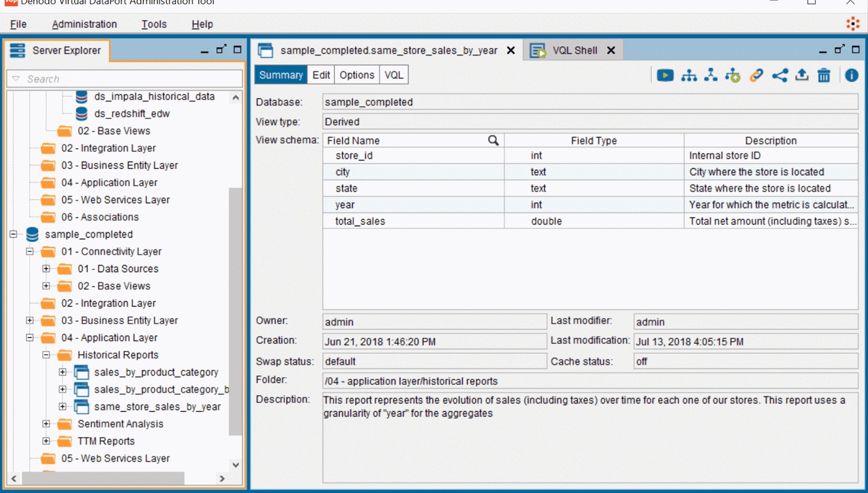Expand the 01 - Data Sources folder
This screenshot has width=868, height=493.
[x=46, y=268]
